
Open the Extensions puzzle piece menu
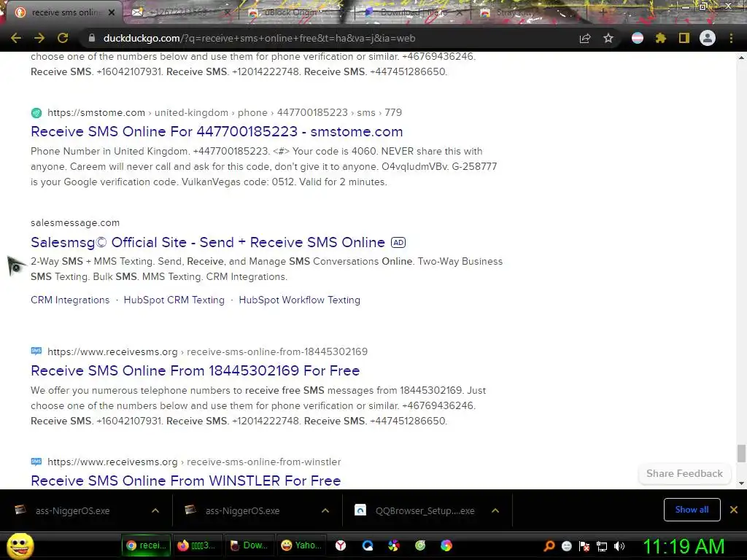click(x=661, y=38)
